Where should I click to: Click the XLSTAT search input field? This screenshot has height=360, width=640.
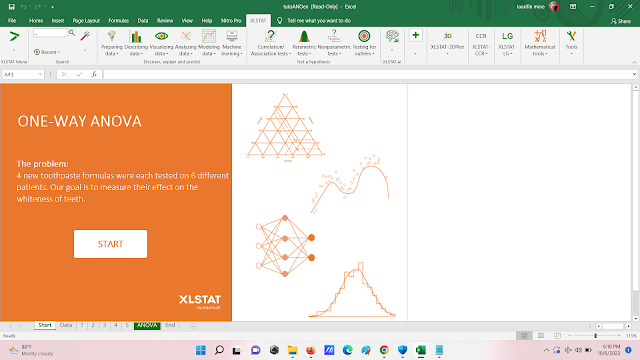50,33
